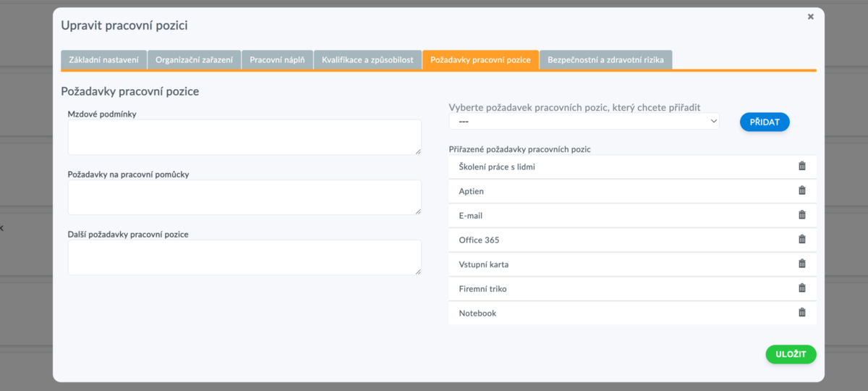Save changes with the ULOŽIT button
Viewport: 868px width, 391px height.
coord(791,354)
